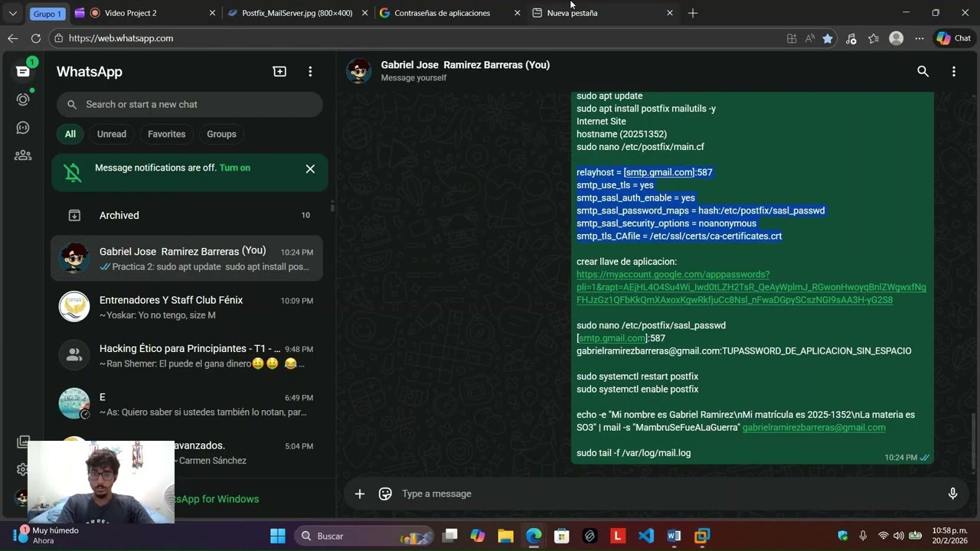This screenshot has width=980, height=551.
Task: Click the muted bell notification icon
Action: click(x=73, y=172)
